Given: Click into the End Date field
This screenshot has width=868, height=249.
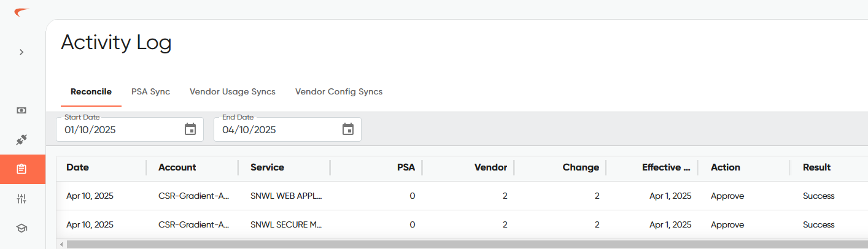Looking at the screenshot, I should [287, 129].
